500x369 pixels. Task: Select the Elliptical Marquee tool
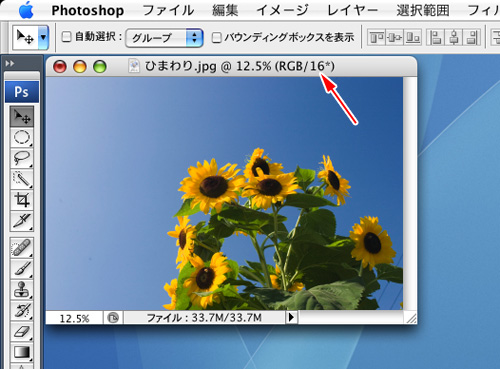click(22, 137)
